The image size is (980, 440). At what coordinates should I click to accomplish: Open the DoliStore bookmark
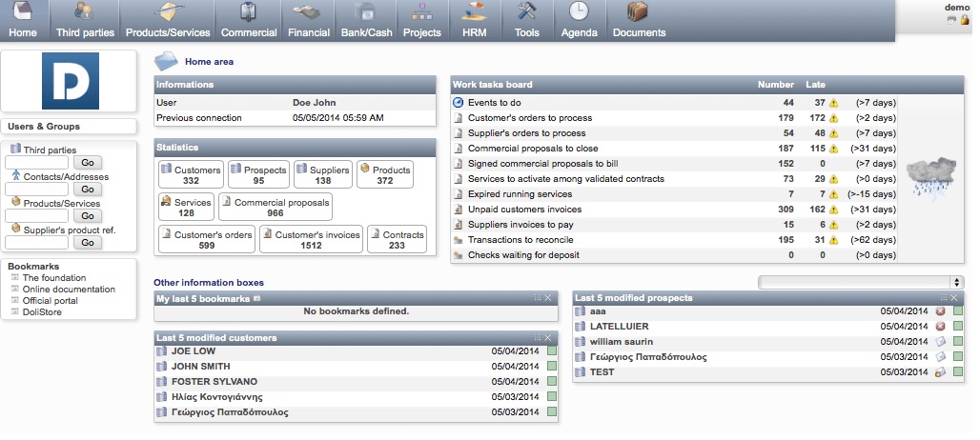(x=42, y=312)
